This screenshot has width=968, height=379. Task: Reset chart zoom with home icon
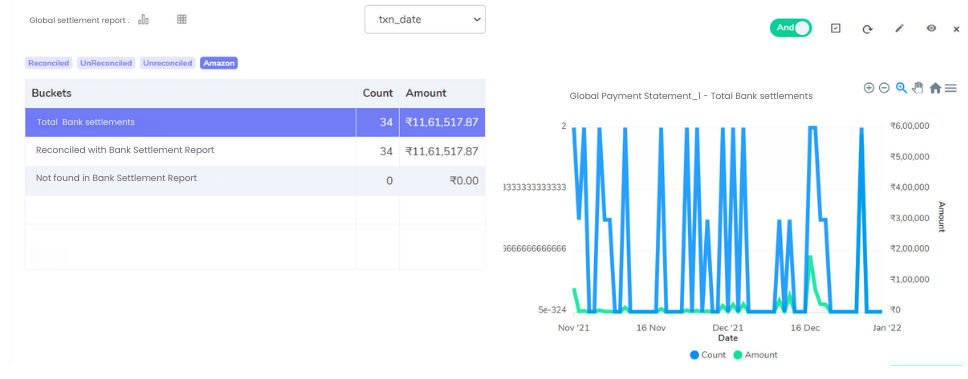935,88
